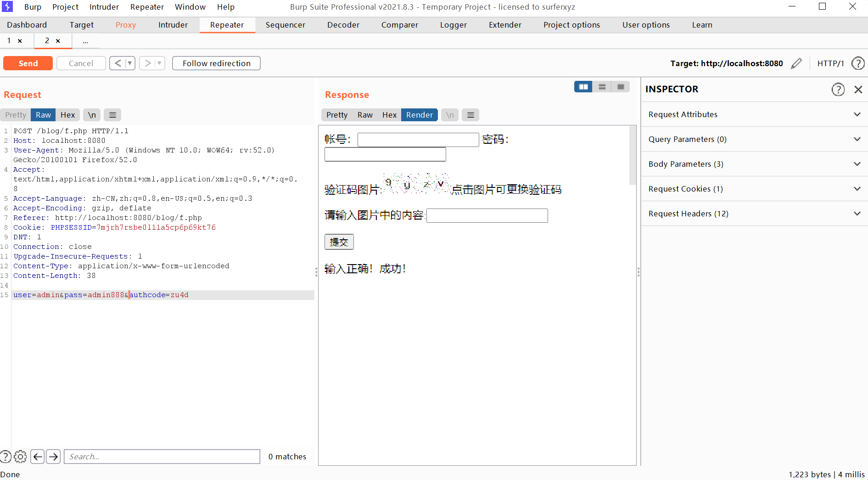The height and width of the screenshot is (480, 868).
Task: Click the captcha text input field
Action: [487, 215]
